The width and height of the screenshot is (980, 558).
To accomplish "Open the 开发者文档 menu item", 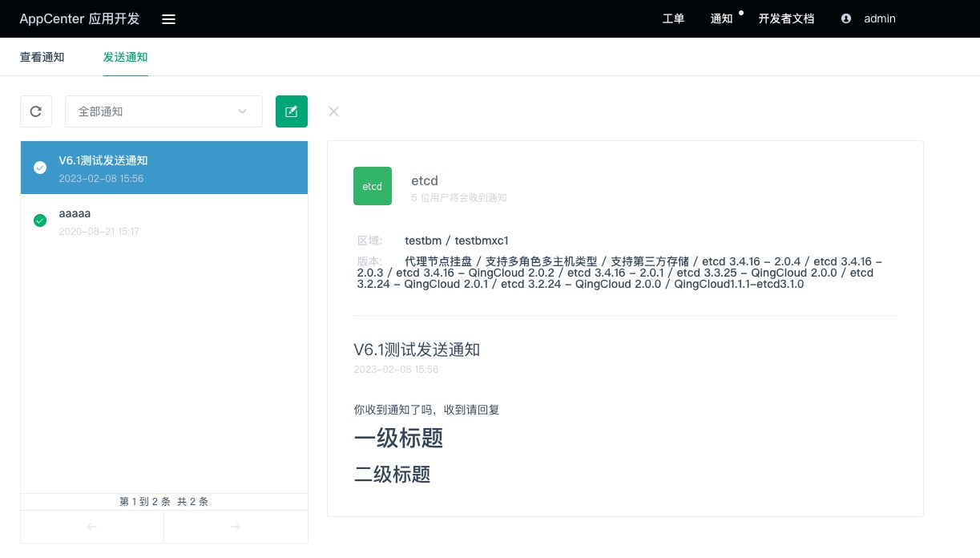I will coord(786,18).
